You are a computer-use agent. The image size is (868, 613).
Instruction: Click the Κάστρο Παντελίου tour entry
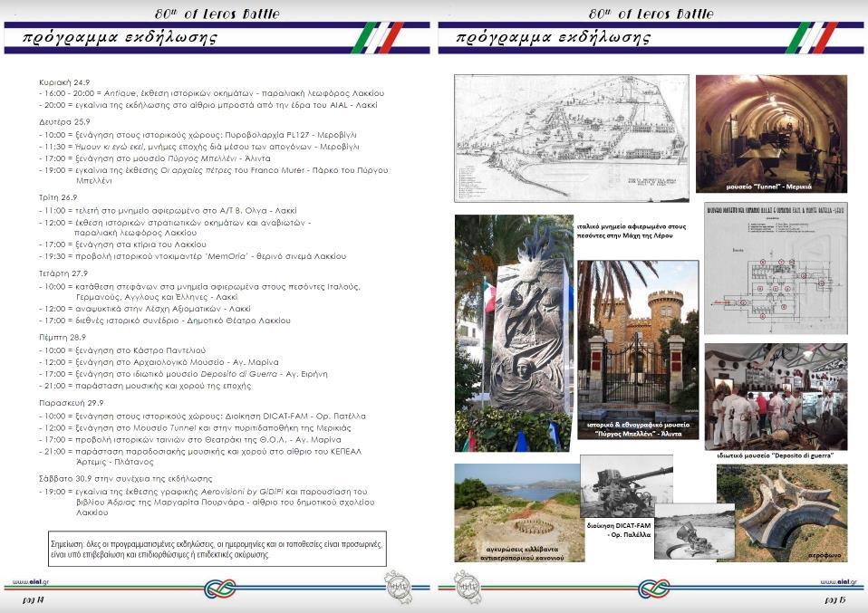[x=122, y=350]
